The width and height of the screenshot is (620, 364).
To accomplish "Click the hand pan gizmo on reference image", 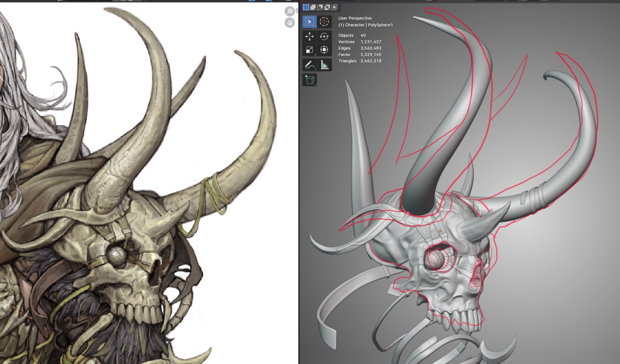I will pyautogui.click(x=289, y=23).
